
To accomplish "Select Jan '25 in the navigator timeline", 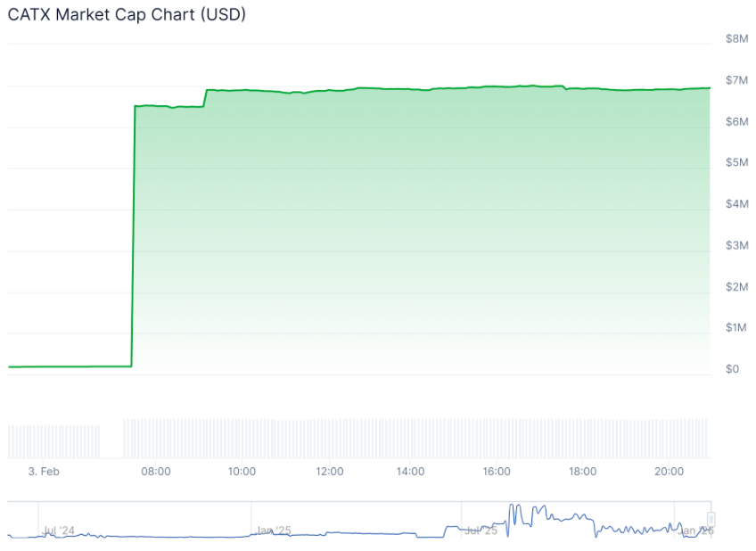I will click(273, 530).
